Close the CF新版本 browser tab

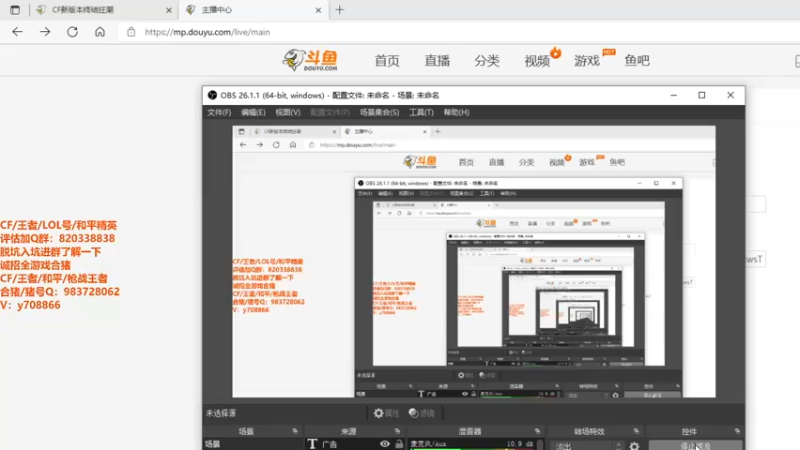(169, 10)
